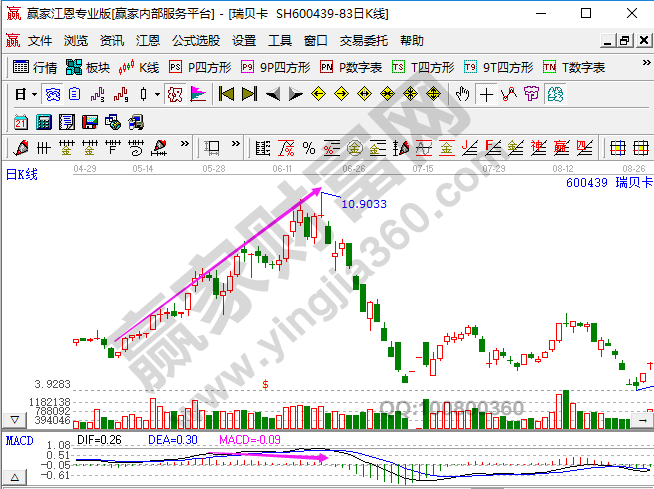Click the red zigzag line tool icon
654x489 pixels.
509,94
